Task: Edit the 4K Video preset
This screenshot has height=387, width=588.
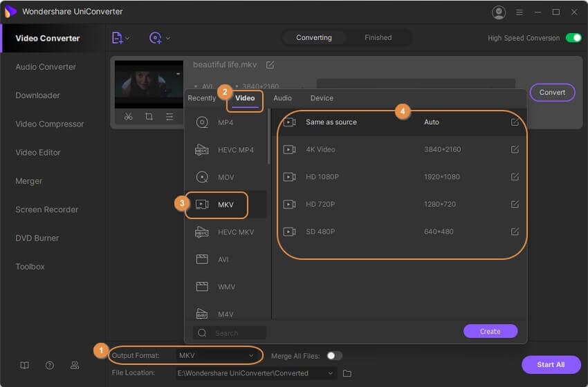Action: [x=515, y=149]
